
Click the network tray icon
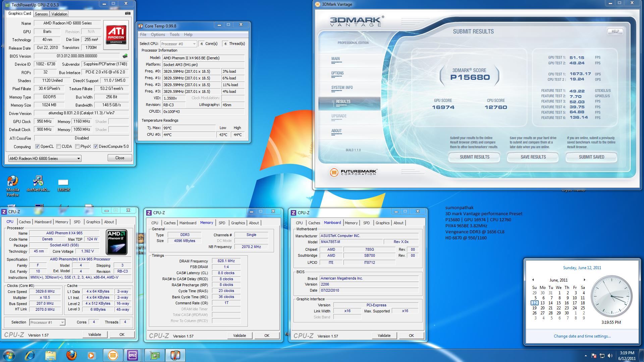tap(602, 356)
